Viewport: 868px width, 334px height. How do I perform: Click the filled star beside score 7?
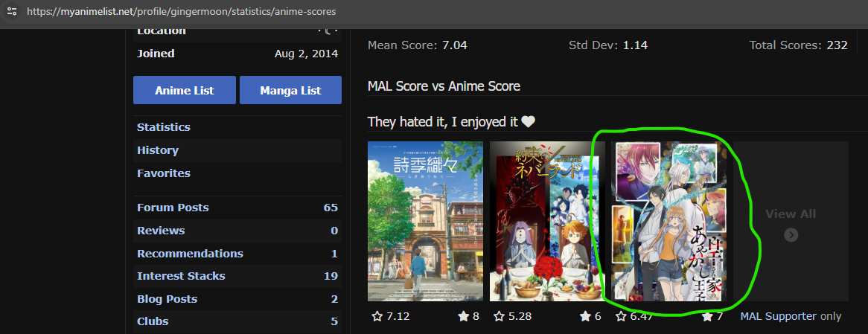pyautogui.click(x=707, y=316)
